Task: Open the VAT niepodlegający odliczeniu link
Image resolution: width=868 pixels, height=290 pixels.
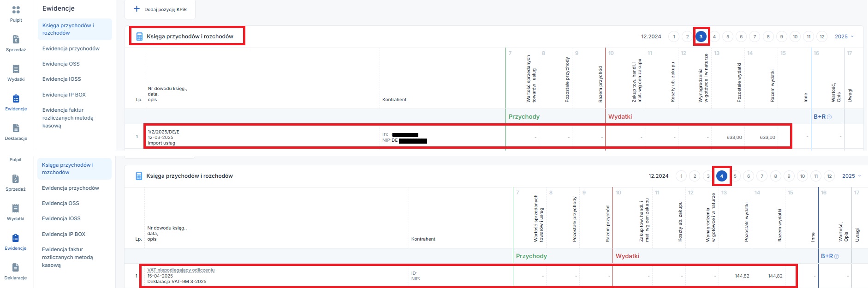Action: pyautogui.click(x=181, y=270)
